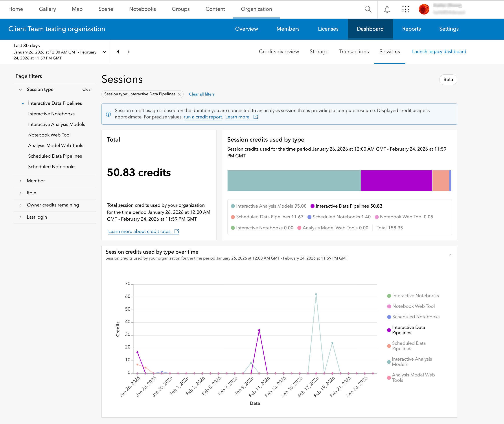504x424 pixels.
Task: Open the Last 30 days date dropdown
Action: pos(105,52)
